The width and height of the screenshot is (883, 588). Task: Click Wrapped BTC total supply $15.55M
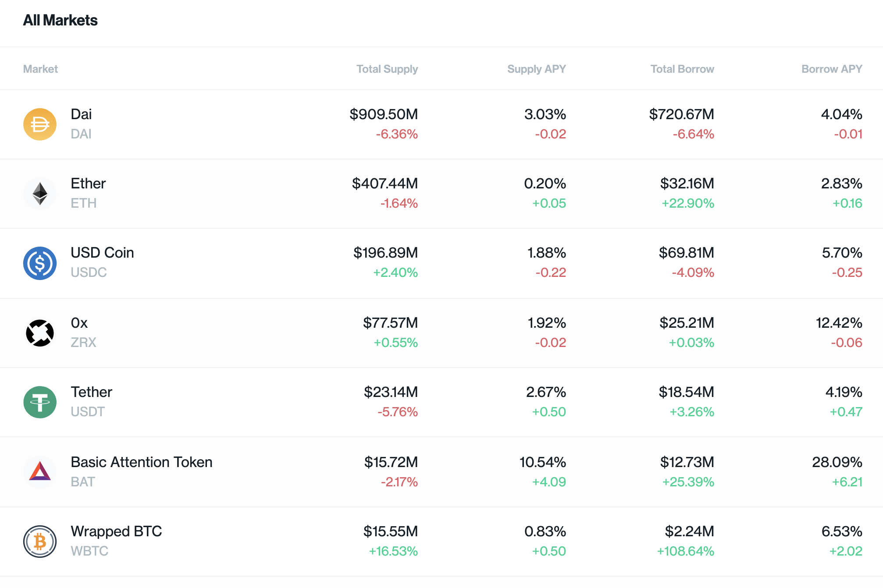click(391, 531)
